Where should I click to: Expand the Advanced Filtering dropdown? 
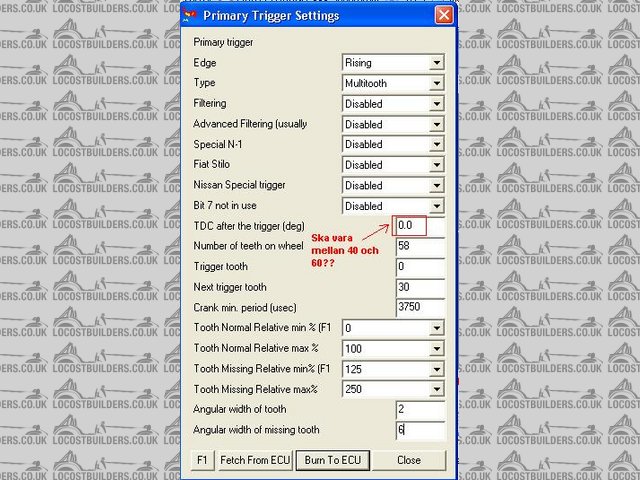tap(393, 124)
